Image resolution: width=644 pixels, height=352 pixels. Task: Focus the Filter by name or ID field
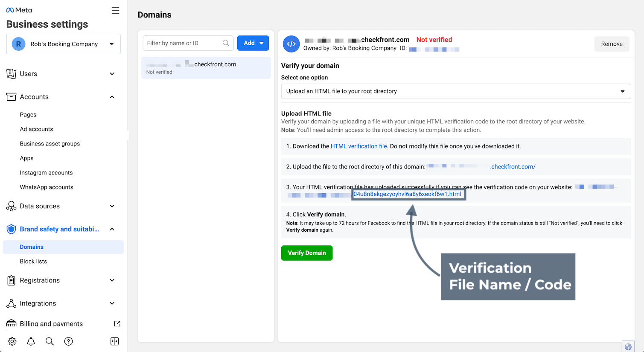click(188, 43)
